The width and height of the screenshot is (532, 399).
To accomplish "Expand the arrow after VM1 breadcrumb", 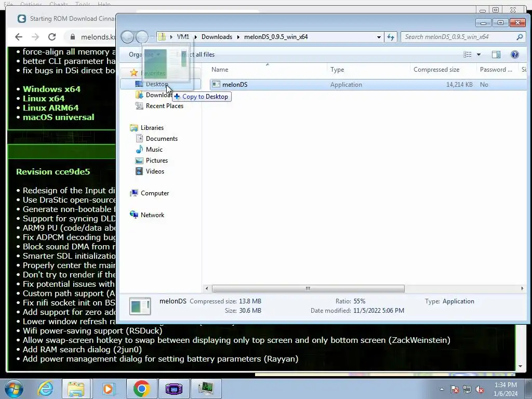I will [195, 37].
